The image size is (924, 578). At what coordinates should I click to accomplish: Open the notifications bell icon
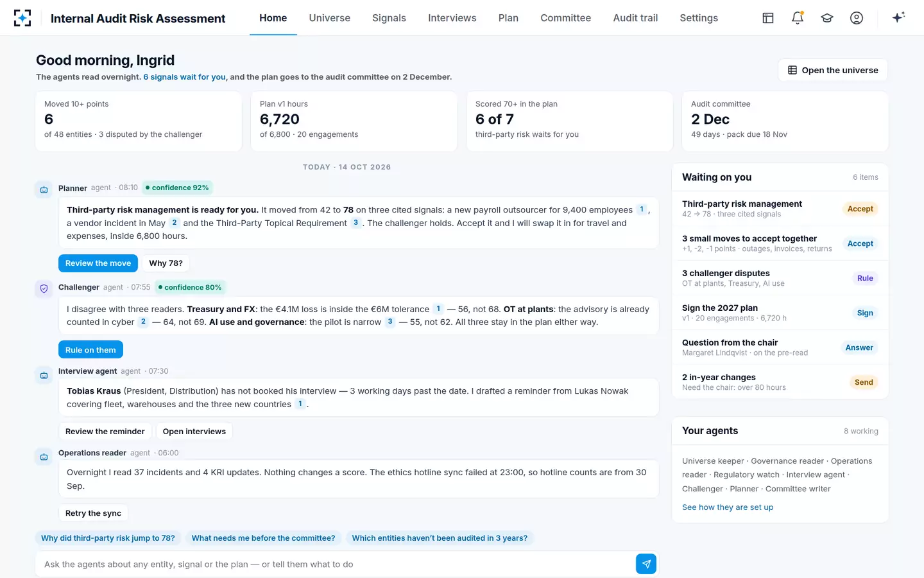coord(798,18)
